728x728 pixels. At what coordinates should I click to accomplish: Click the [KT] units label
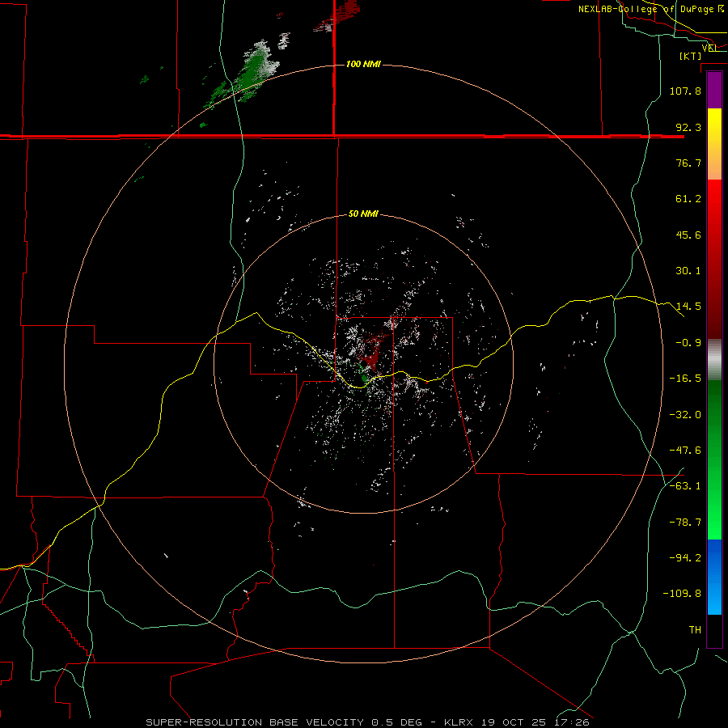[x=691, y=56]
